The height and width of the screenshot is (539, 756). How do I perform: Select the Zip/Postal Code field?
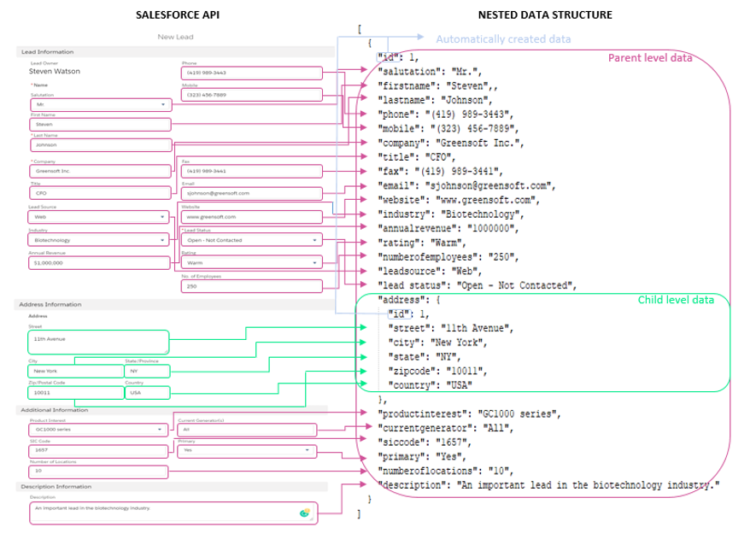(x=76, y=393)
